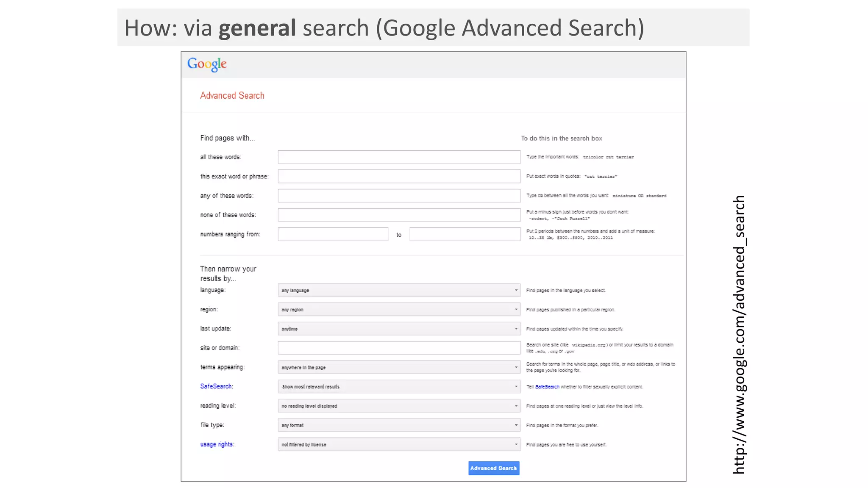This screenshot has width=868, height=488.
Task: Expand the reading level dropdown
Action: coord(398,405)
